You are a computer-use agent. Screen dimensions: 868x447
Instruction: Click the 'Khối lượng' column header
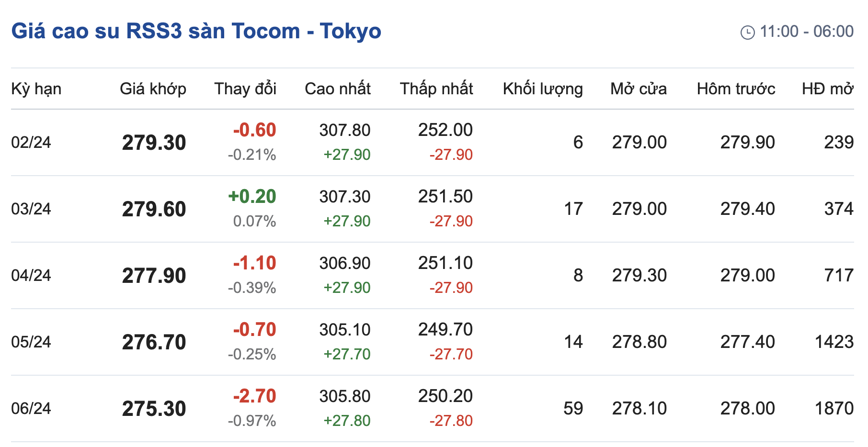click(543, 89)
